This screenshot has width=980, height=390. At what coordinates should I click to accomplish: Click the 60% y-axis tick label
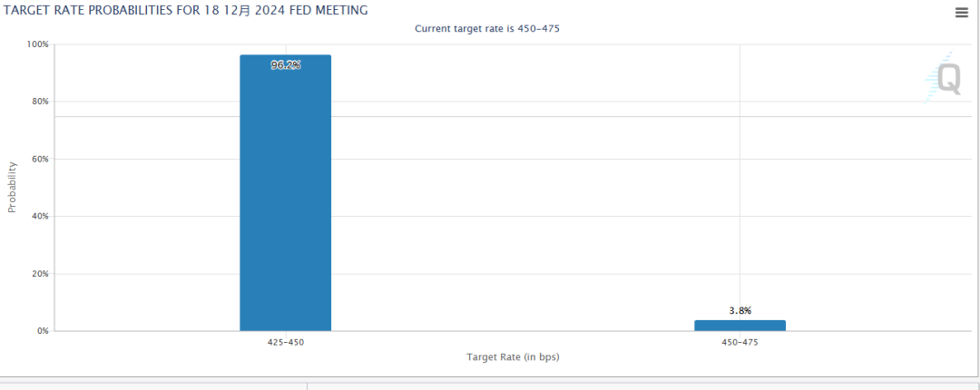click(x=41, y=159)
